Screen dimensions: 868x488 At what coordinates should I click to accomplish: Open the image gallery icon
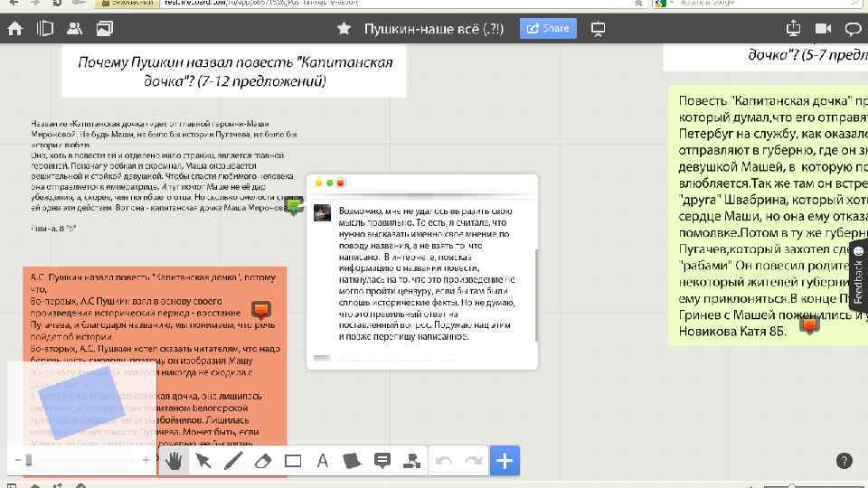105,28
